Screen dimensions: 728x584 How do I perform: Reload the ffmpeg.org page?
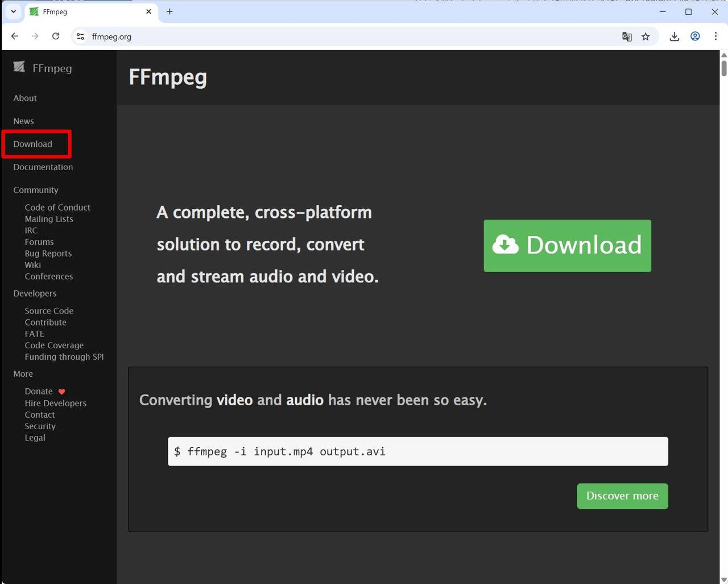point(56,36)
